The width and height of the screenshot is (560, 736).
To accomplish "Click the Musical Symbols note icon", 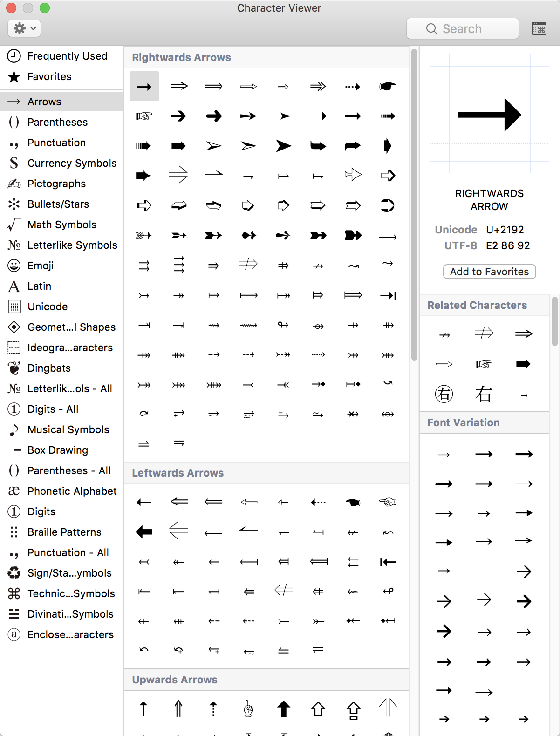I will pyautogui.click(x=14, y=429).
